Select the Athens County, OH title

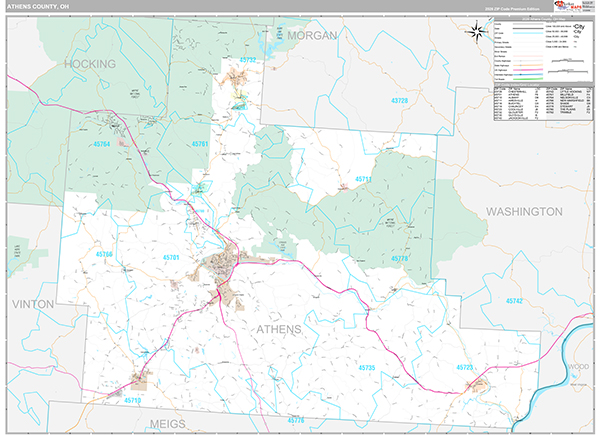coord(39,6)
